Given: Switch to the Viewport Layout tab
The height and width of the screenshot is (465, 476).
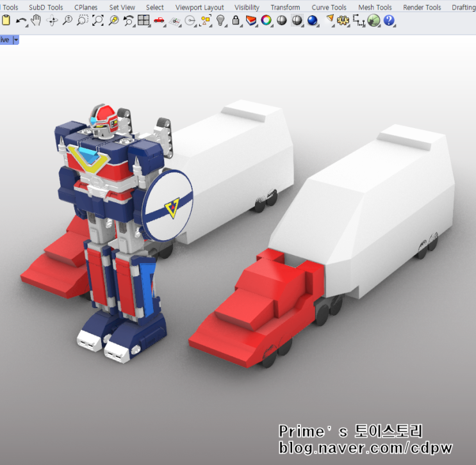Looking at the screenshot, I should click(199, 7).
